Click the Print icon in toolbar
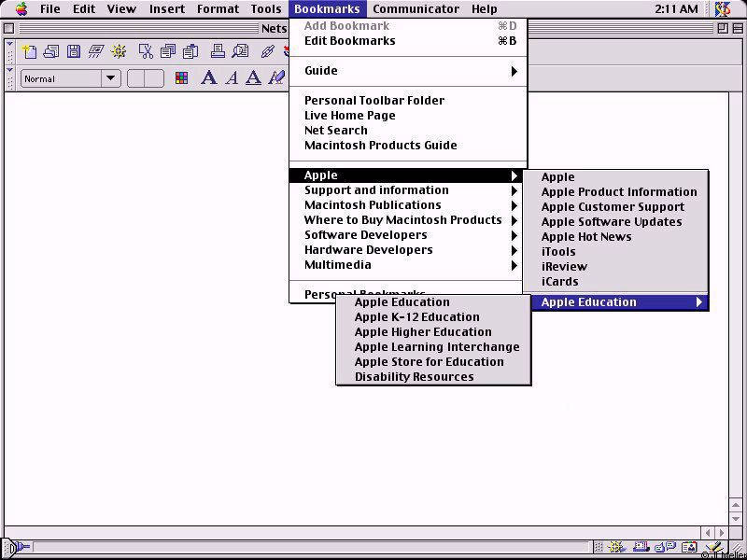Screen dimensions: 747x560 click(x=217, y=51)
